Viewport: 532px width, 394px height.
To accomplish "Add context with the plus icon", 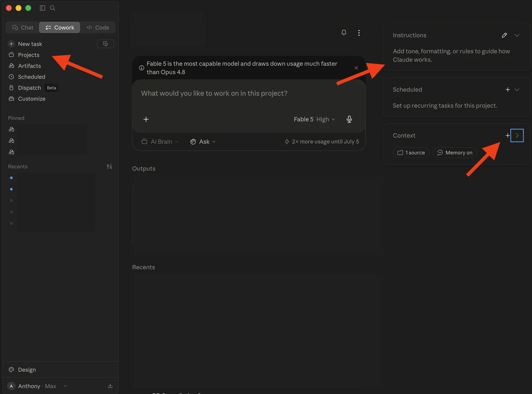I will pos(507,135).
